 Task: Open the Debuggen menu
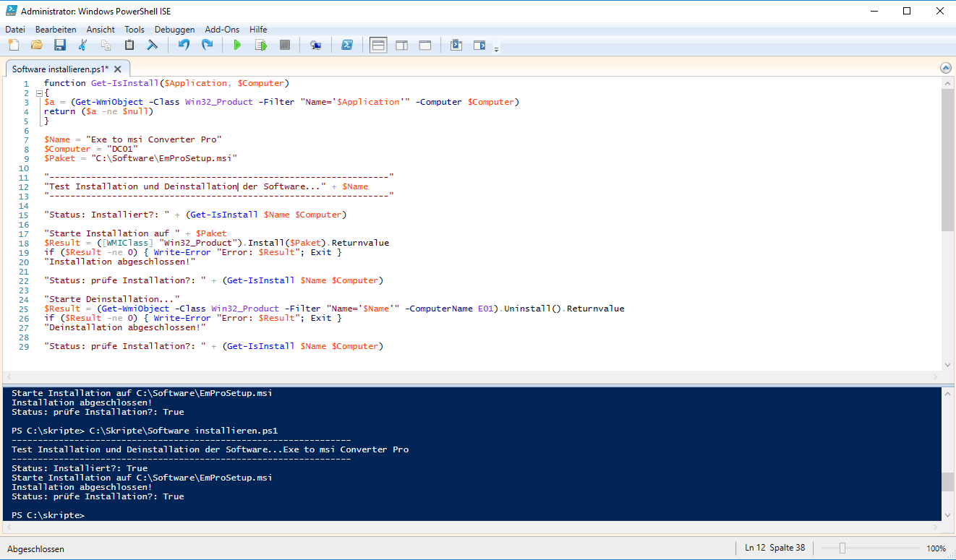click(174, 30)
